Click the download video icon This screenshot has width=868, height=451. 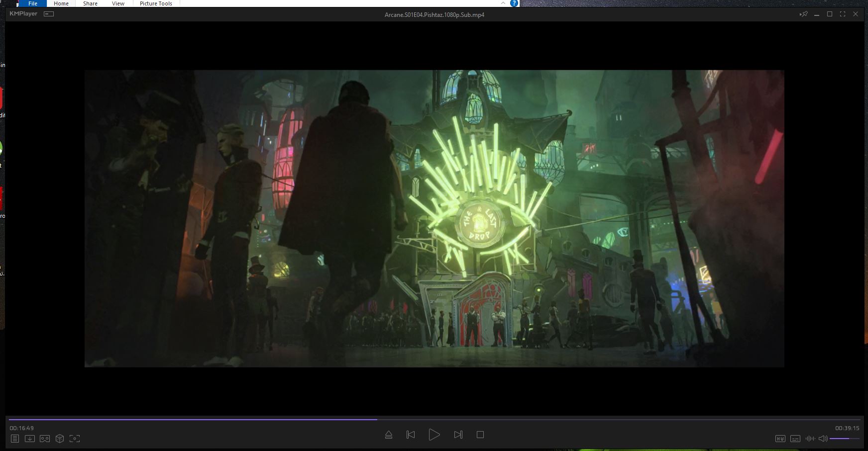click(x=30, y=439)
